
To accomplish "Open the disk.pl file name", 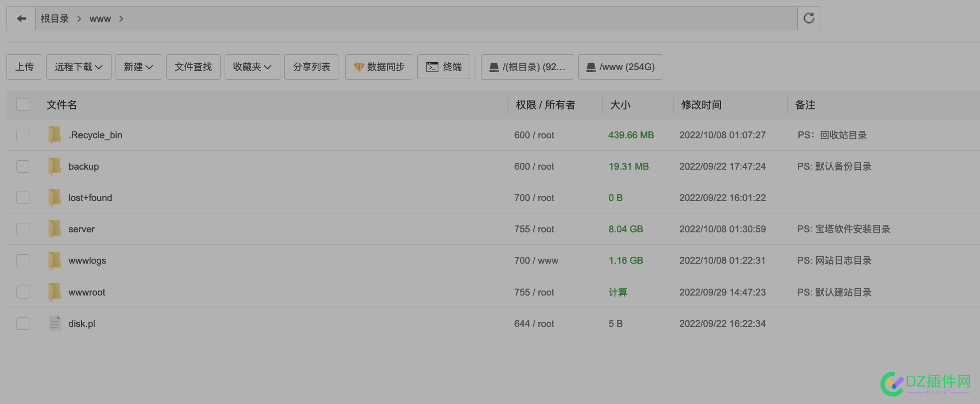I will pyautogui.click(x=82, y=323).
